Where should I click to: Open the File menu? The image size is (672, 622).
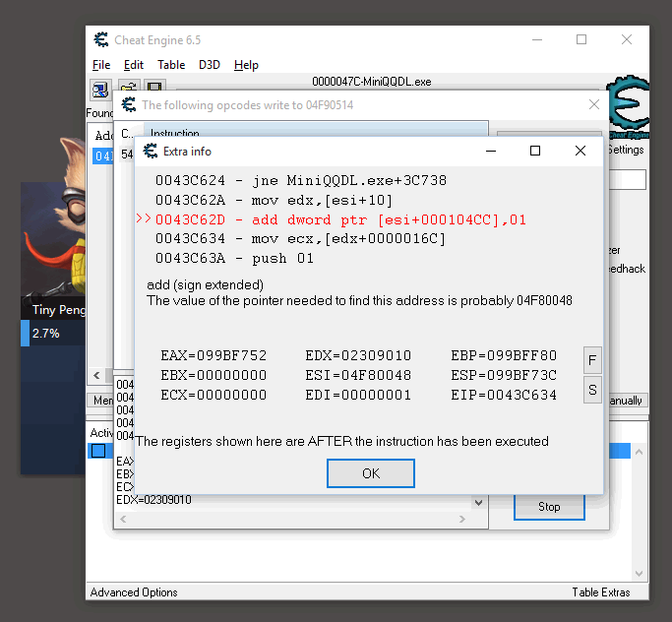101,65
